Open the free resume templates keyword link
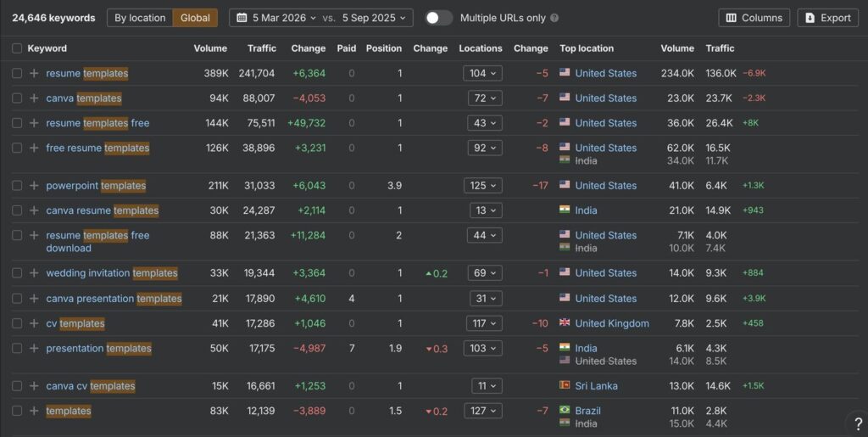 tap(97, 148)
